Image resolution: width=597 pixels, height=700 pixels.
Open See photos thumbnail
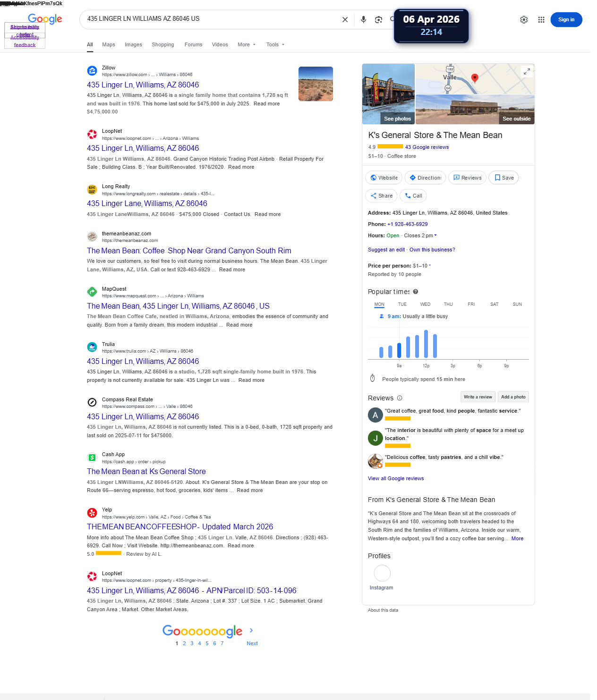pyautogui.click(x=389, y=94)
